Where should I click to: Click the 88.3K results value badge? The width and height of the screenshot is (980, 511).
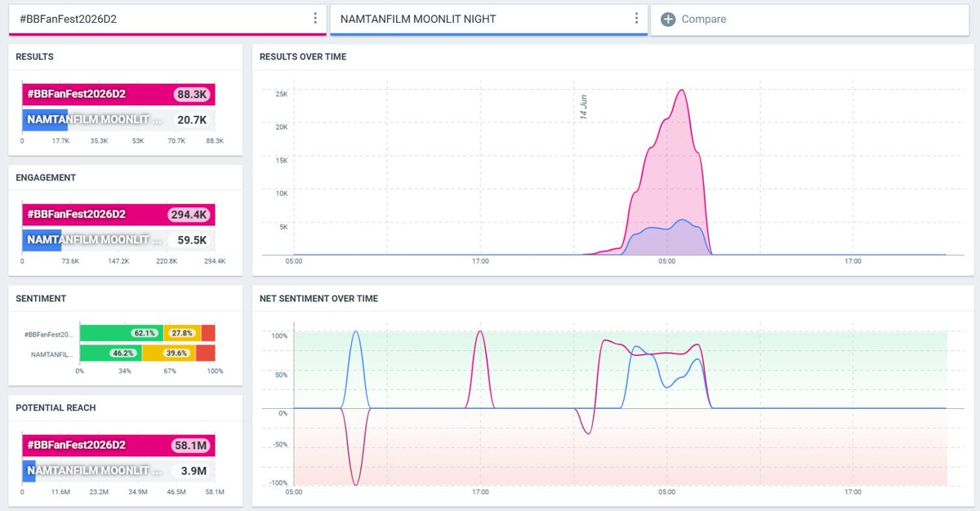coord(192,94)
